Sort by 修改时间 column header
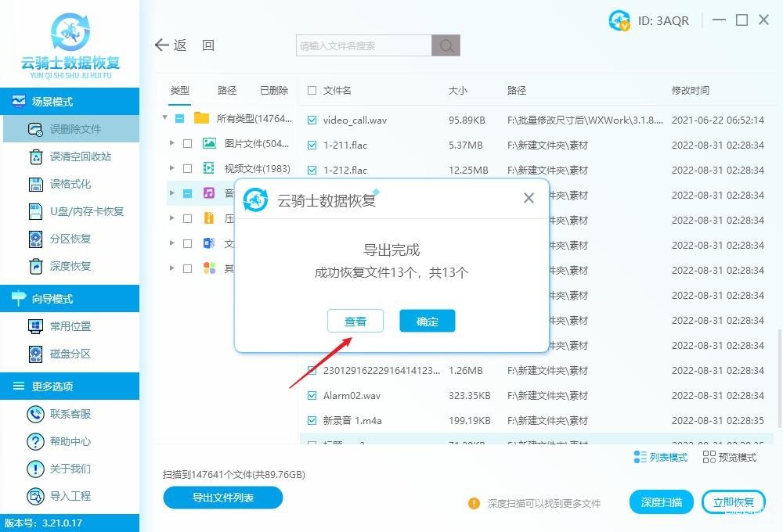 pyautogui.click(x=691, y=90)
